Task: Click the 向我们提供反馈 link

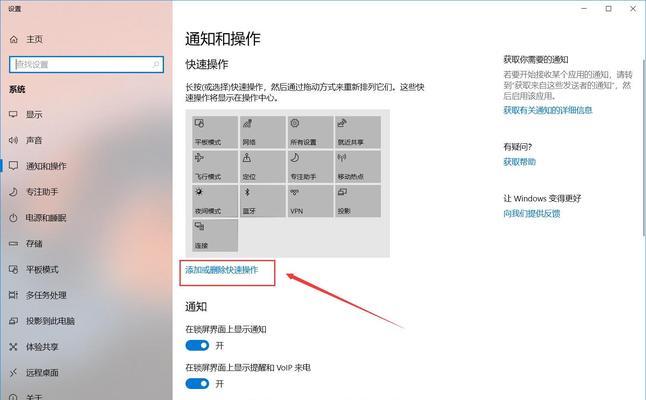Action: [531, 213]
